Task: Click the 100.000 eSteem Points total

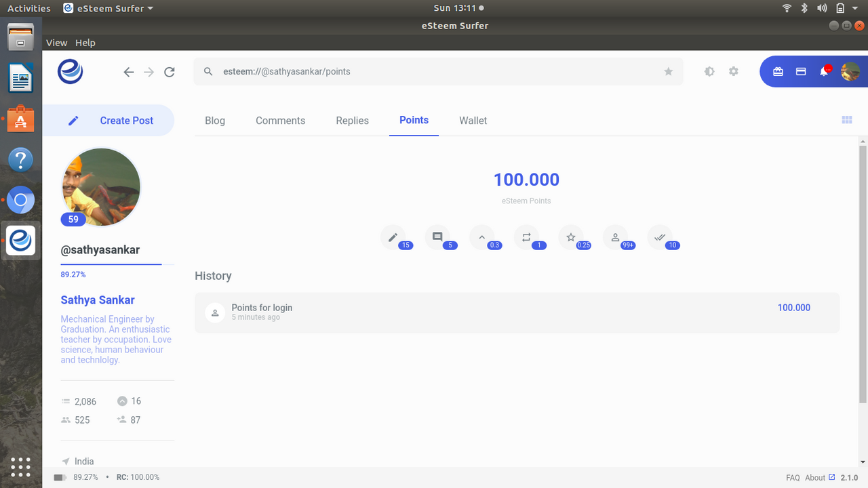Action: tap(526, 180)
